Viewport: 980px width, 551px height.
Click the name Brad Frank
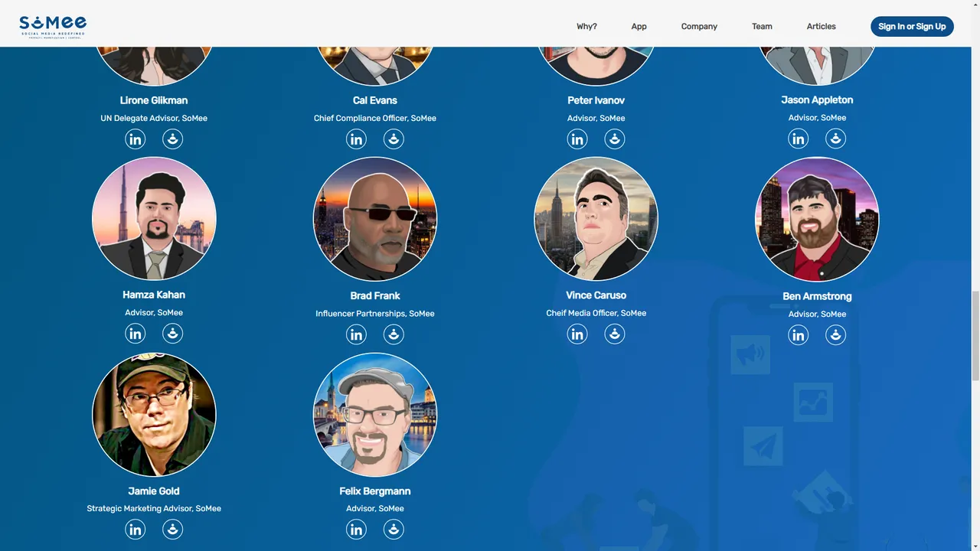tap(375, 295)
